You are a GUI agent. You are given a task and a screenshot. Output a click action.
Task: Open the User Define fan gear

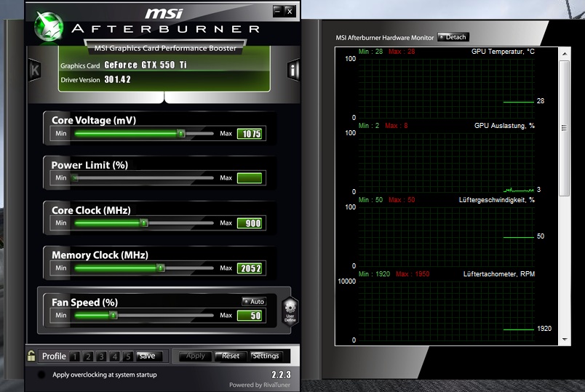click(289, 310)
